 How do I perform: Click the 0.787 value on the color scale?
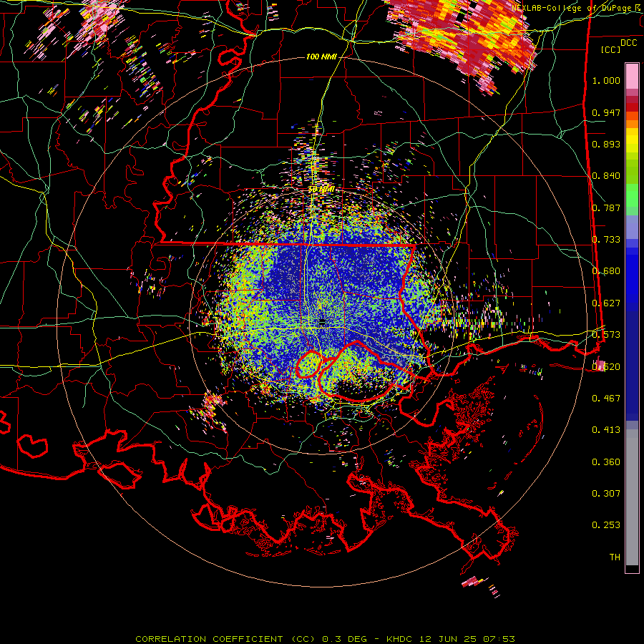606,208
